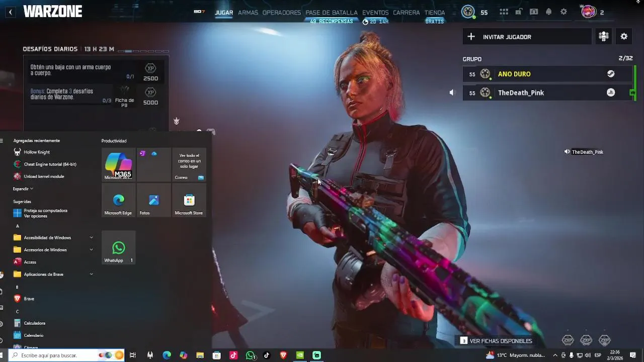The height and width of the screenshot is (362, 644).
Task: Open the JUGAR tab
Action: [x=224, y=13]
